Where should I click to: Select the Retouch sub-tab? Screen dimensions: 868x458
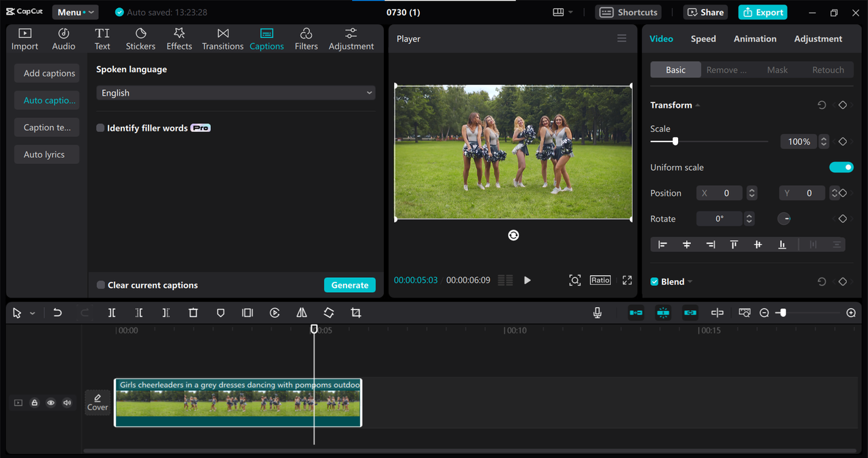pyautogui.click(x=828, y=70)
